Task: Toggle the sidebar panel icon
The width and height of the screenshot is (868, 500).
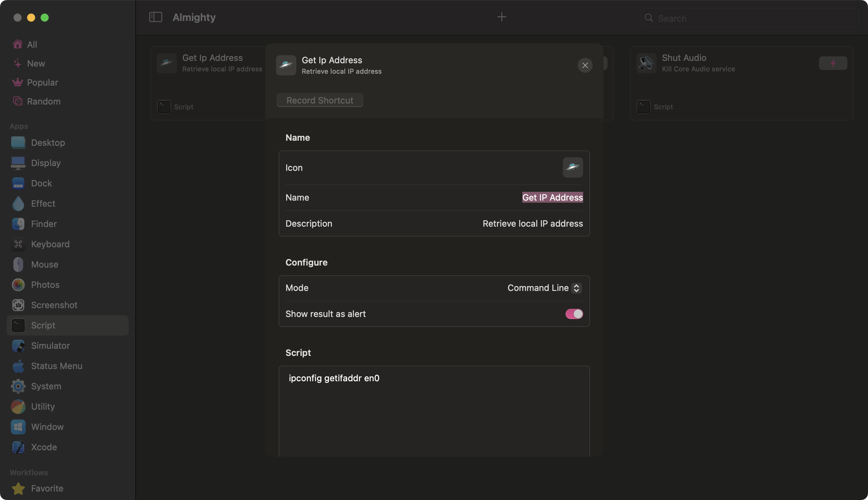Action: [x=156, y=17]
